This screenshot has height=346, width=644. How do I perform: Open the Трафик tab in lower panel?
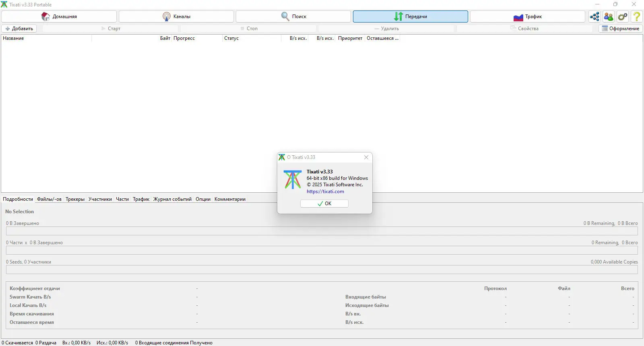click(x=141, y=199)
